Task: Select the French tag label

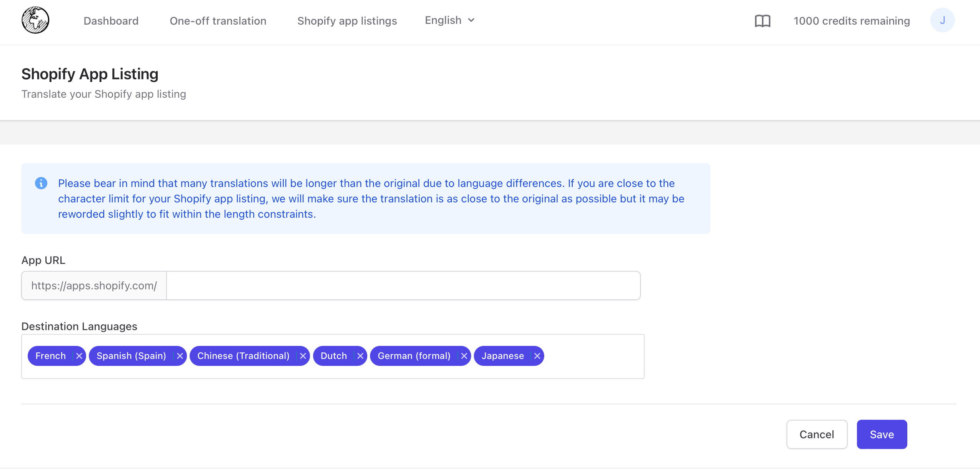Action: tap(51, 356)
